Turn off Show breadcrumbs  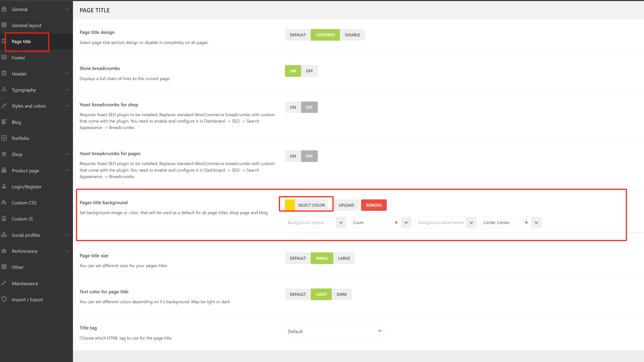[309, 71]
